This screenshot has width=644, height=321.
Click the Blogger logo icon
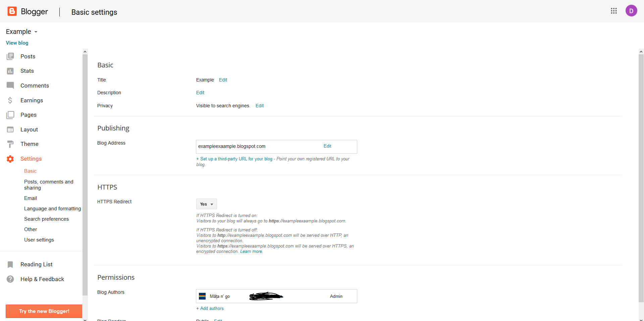(x=12, y=11)
